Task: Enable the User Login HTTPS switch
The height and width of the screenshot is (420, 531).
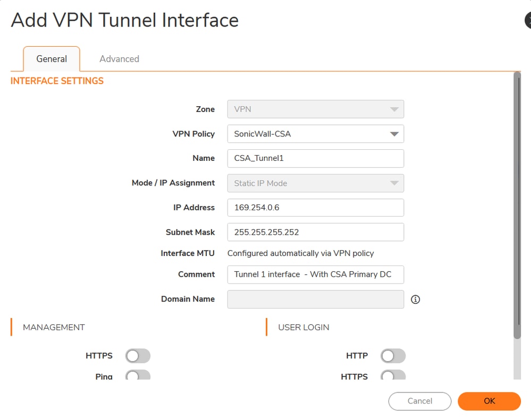Action: [393, 376]
